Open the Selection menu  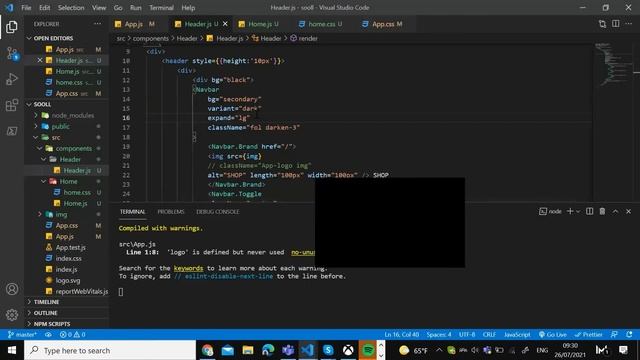tap(71, 8)
